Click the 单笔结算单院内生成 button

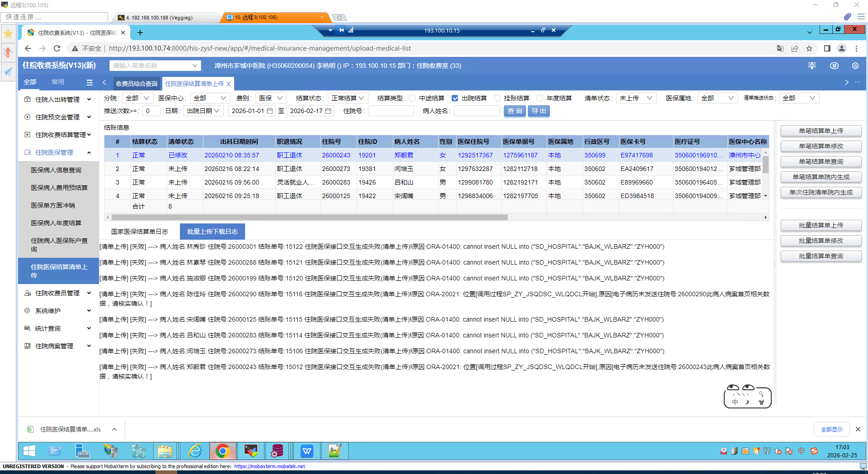pyautogui.click(x=821, y=177)
